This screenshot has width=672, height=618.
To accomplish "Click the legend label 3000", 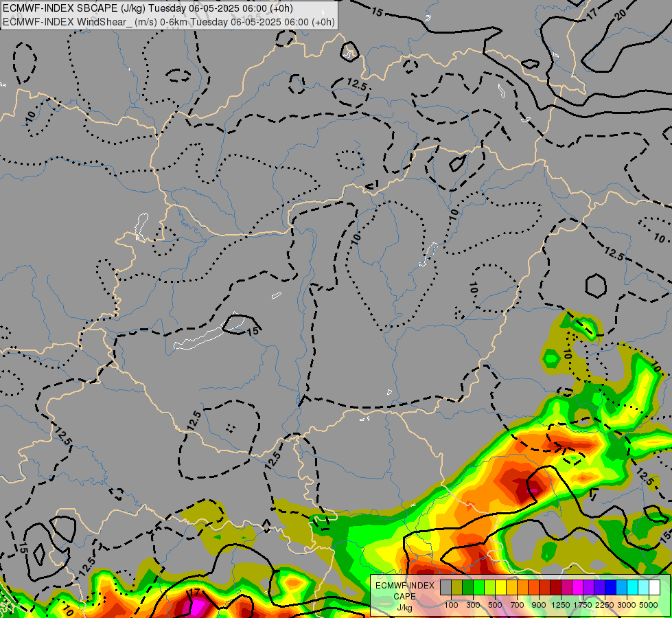I will (627, 605).
